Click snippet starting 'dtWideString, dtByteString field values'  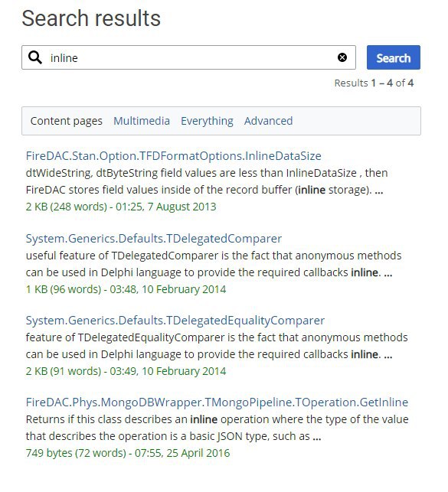(207, 181)
